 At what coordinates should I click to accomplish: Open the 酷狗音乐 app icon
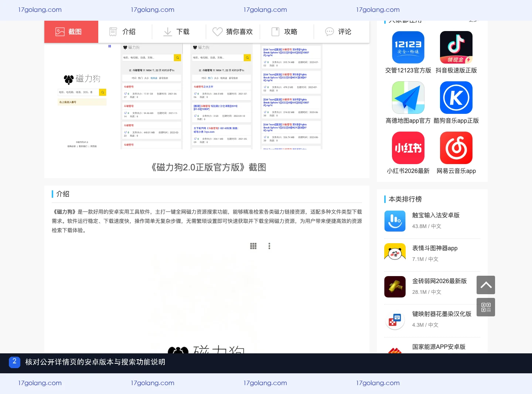point(456,98)
